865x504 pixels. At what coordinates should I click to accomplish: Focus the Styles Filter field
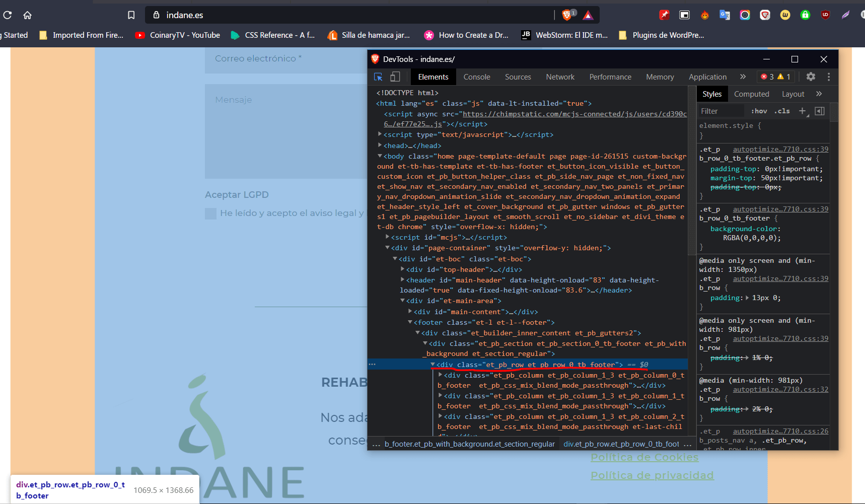[x=721, y=111]
